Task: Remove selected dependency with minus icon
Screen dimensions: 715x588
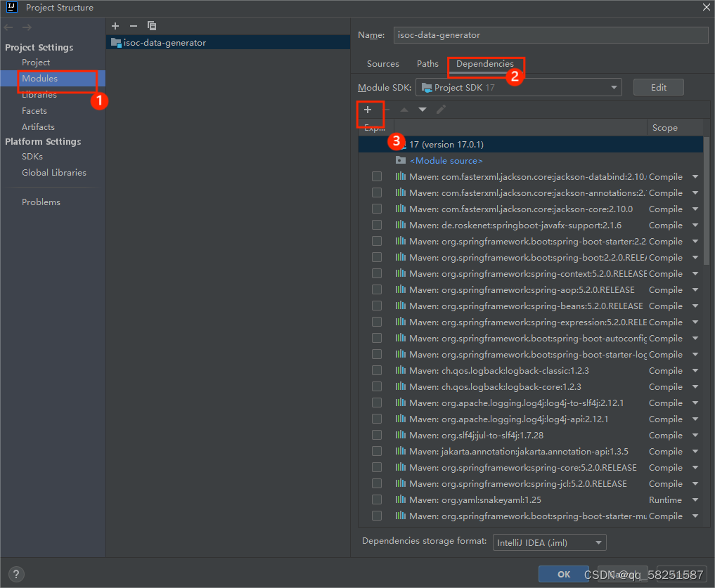Action: (x=387, y=110)
